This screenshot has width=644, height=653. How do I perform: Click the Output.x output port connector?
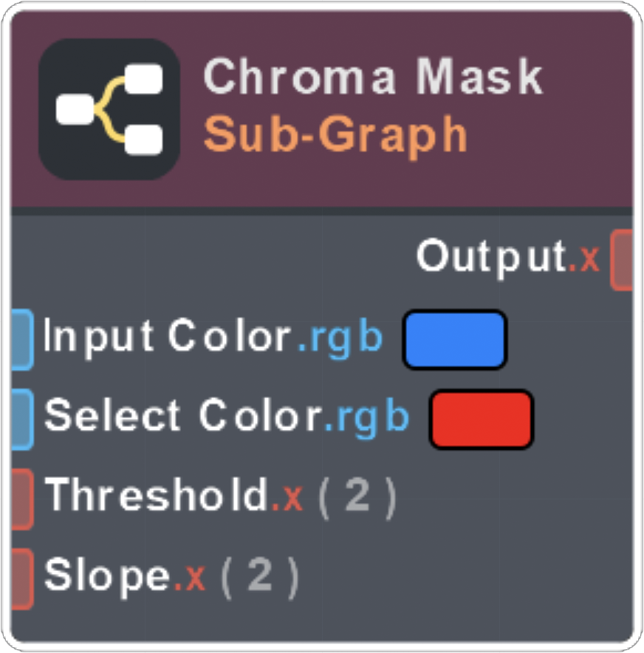(623, 259)
